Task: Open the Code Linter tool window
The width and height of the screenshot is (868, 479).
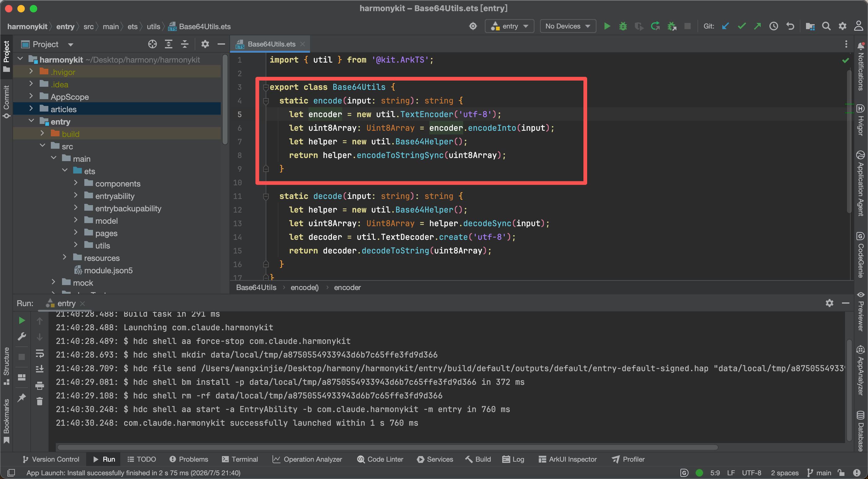Action: 380,459
